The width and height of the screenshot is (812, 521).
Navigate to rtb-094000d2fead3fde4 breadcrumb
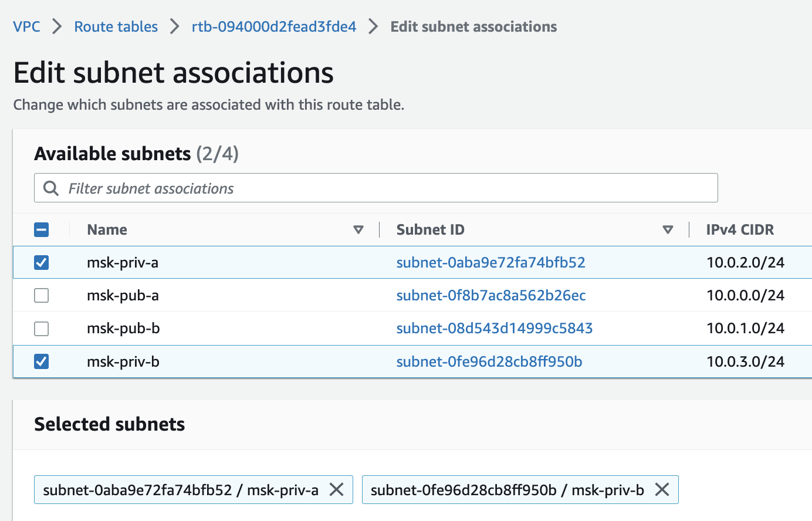click(x=274, y=26)
